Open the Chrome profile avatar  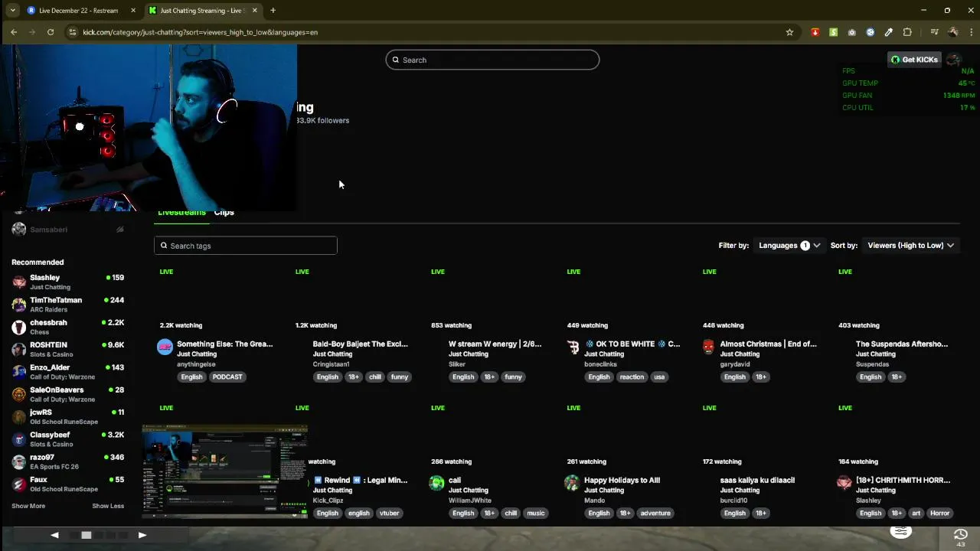click(x=952, y=32)
